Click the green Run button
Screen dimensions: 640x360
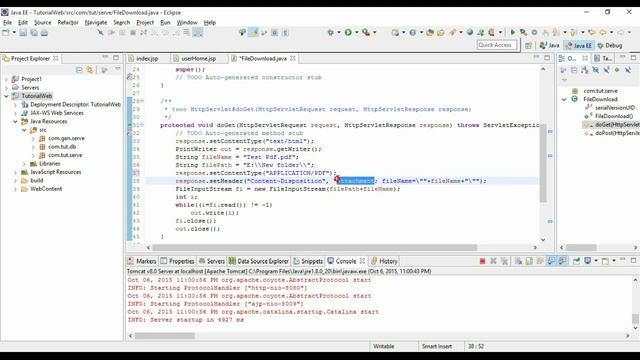click(348, 32)
